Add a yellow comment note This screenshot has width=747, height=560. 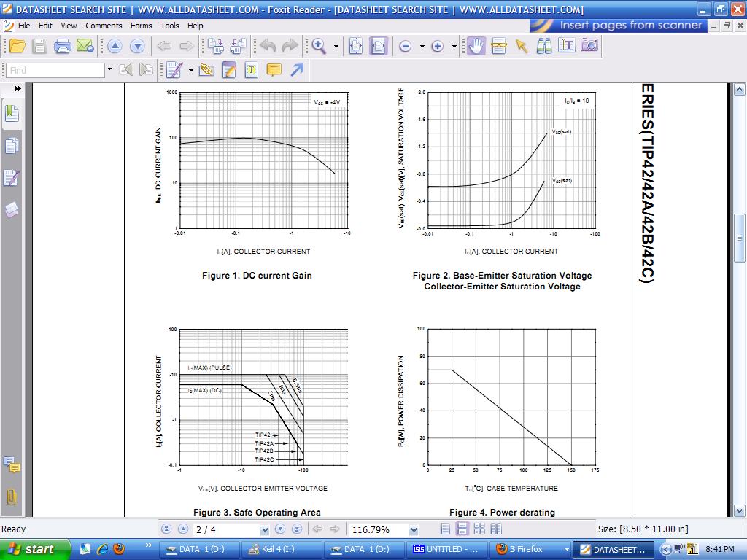tap(274, 70)
